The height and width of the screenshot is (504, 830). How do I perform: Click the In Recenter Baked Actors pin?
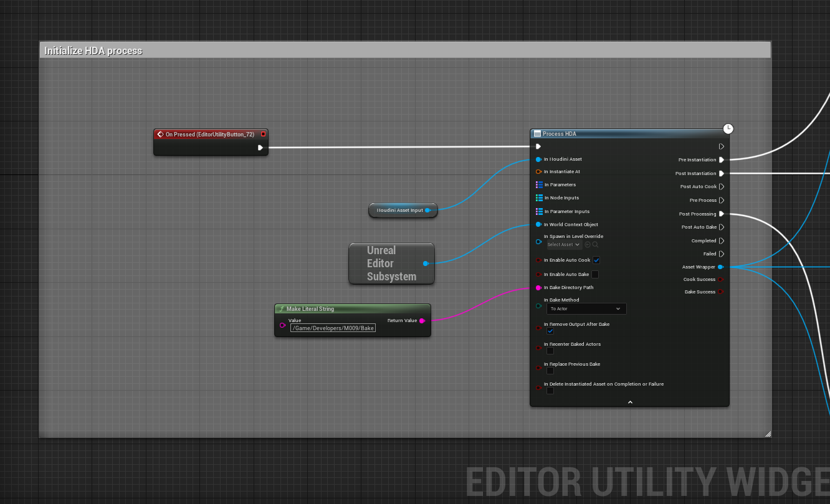tap(538, 348)
